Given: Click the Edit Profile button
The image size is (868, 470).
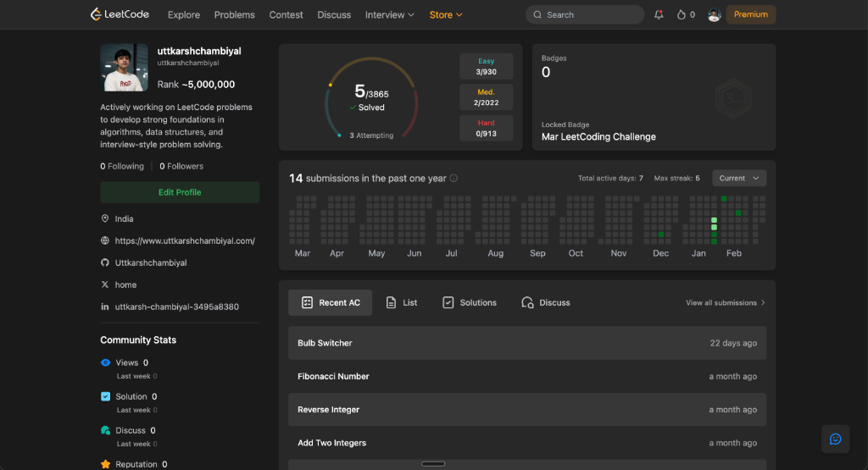Looking at the screenshot, I should pyautogui.click(x=180, y=192).
